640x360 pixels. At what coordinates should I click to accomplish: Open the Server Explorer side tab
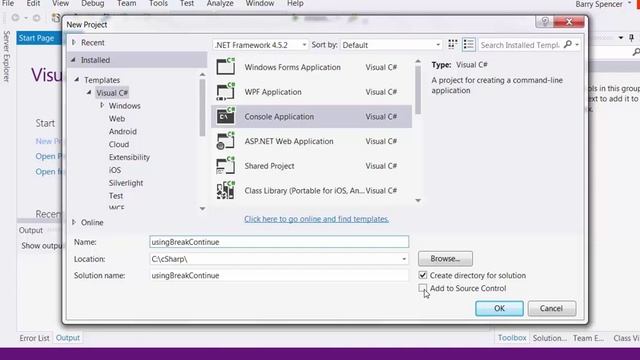[x=6, y=56]
